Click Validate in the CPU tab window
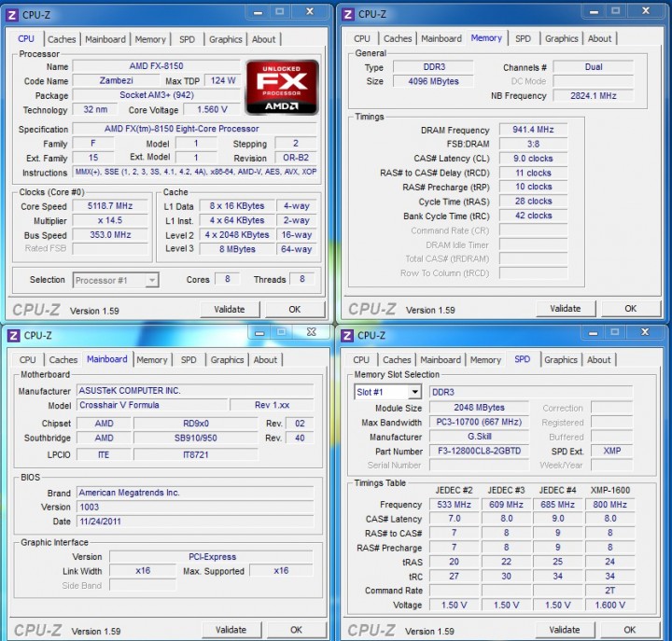The height and width of the screenshot is (641, 672). [x=230, y=310]
